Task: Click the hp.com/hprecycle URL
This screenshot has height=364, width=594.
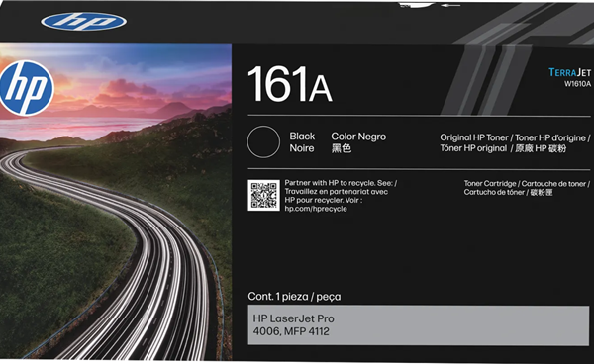Action: click(316, 209)
